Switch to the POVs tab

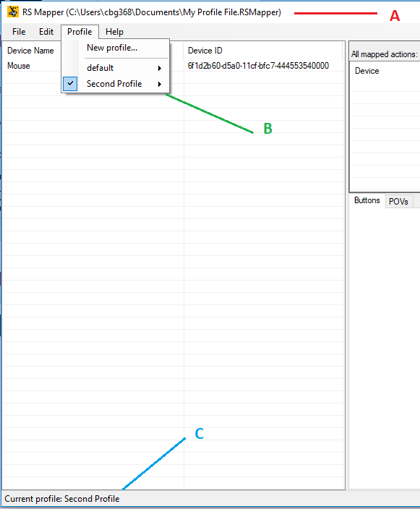398,202
